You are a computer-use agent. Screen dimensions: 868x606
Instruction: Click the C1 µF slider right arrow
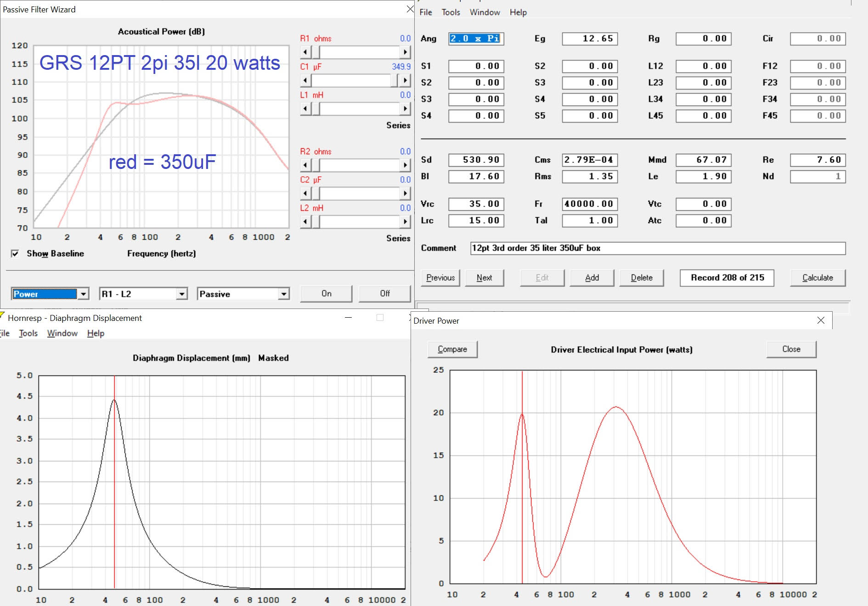(x=405, y=80)
